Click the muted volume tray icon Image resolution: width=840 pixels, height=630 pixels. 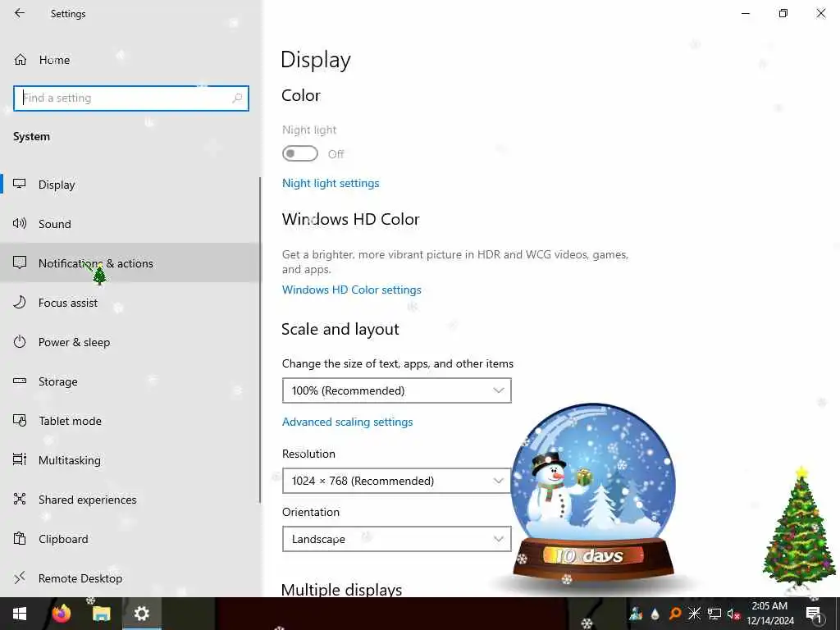[733, 614]
